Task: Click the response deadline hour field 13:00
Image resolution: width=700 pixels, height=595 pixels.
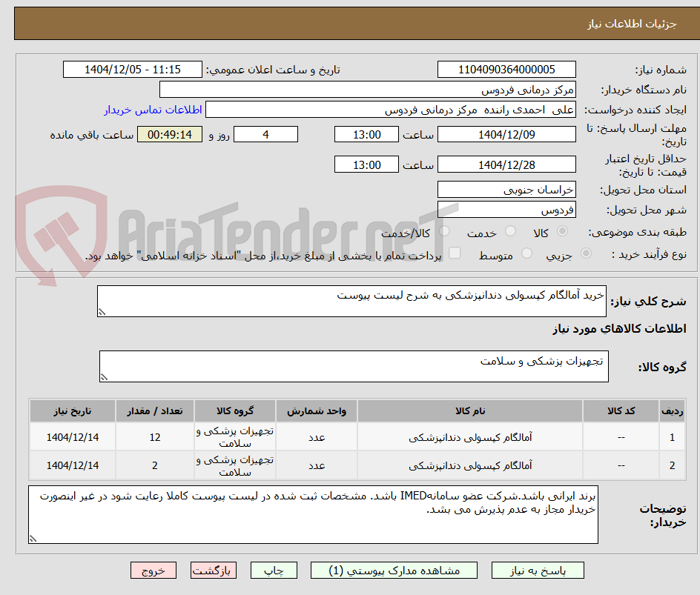Action: pyautogui.click(x=366, y=134)
